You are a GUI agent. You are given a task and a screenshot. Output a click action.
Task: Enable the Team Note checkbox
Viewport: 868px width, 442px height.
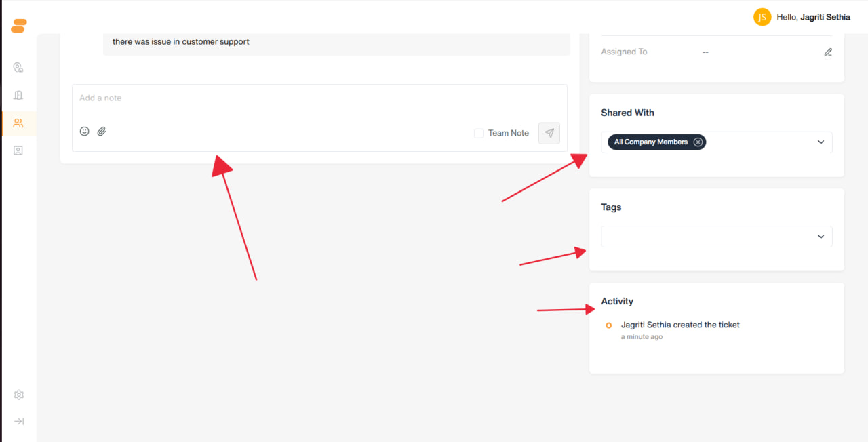tap(479, 133)
